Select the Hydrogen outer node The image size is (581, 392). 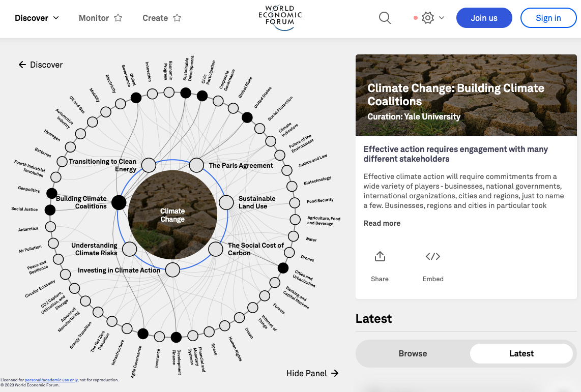[70, 147]
